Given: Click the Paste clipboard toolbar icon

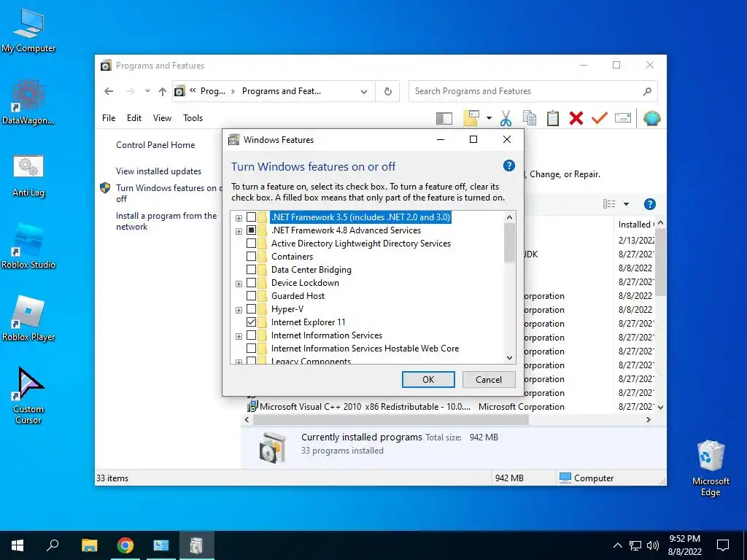Looking at the screenshot, I should [x=553, y=118].
